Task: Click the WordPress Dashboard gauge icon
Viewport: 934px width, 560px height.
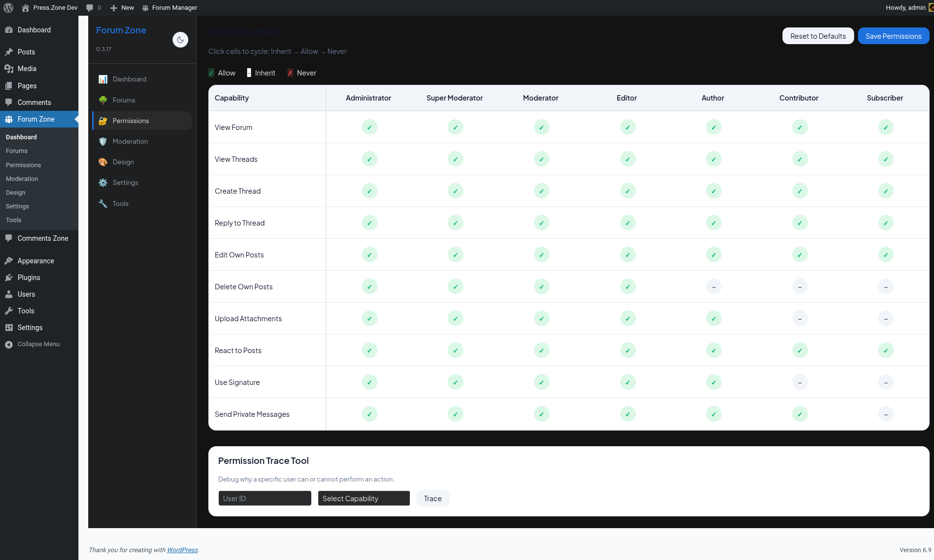Action: point(9,30)
